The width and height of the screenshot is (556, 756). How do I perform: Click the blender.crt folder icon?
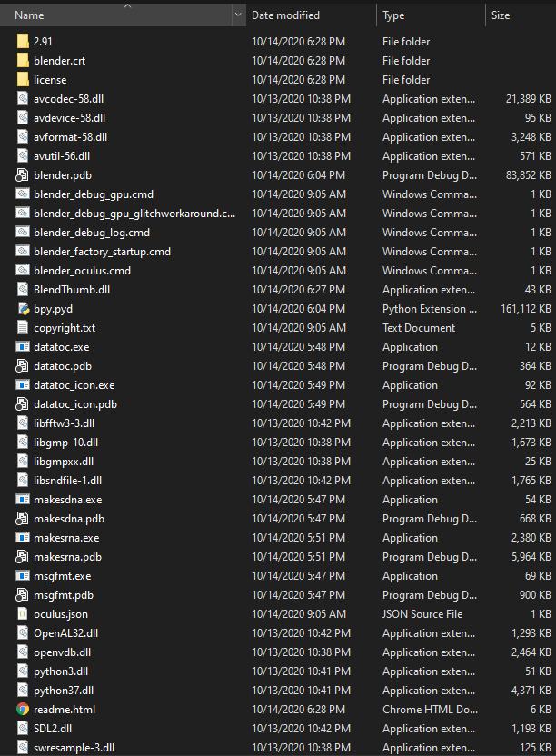pyautogui.click(x=23, y=61)
